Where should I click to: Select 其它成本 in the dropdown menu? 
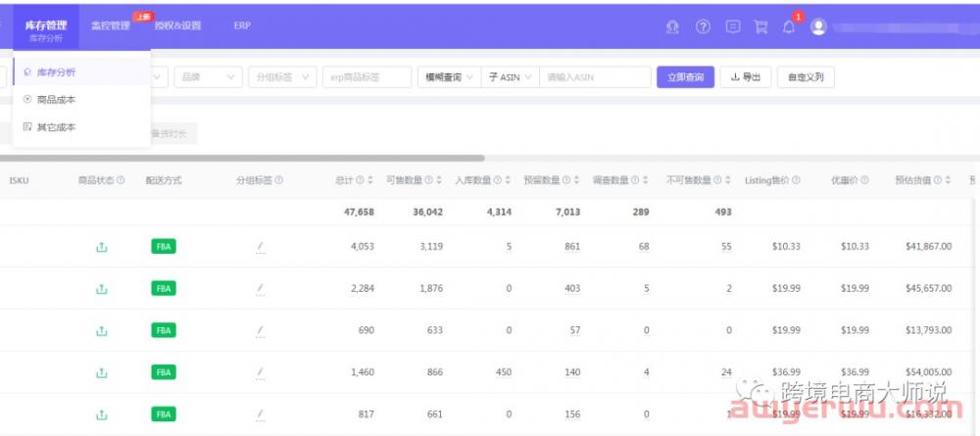[81, 126]
